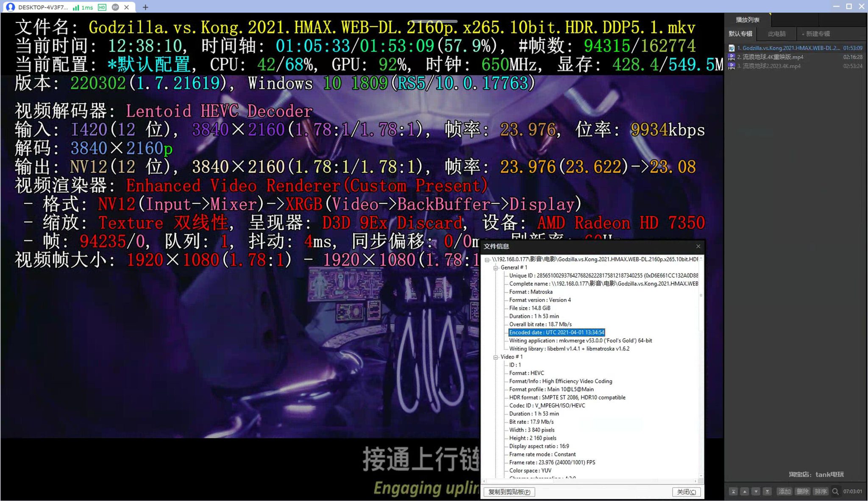Close the file info dialog via 关闭 button

click(687, 492)
